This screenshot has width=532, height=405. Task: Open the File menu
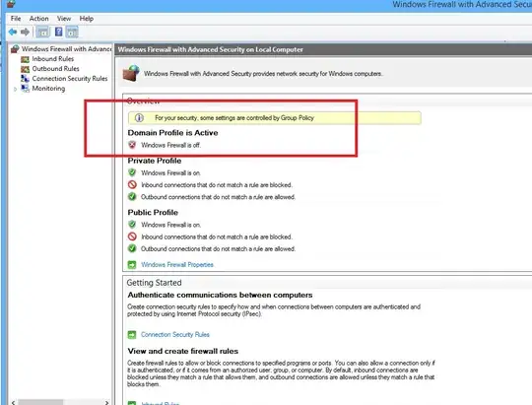16,19
